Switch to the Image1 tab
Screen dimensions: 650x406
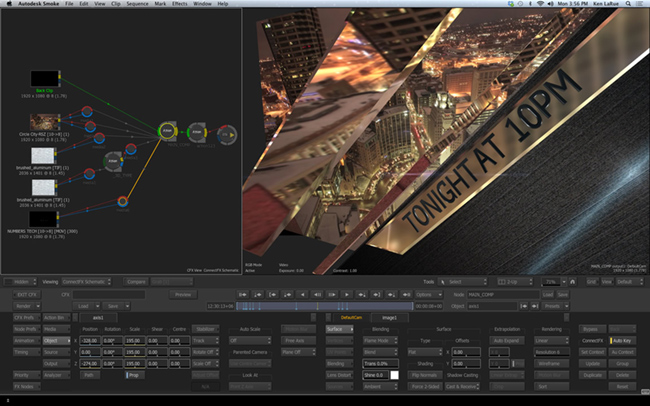[390, 317]
